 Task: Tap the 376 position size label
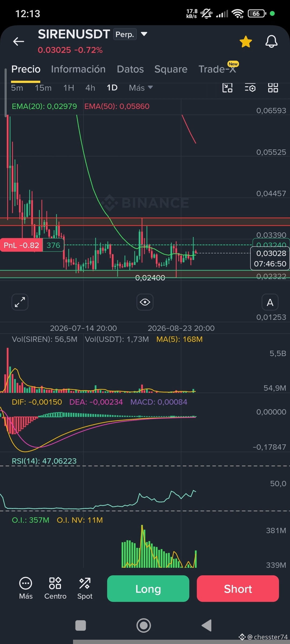[x=53, y=245]
